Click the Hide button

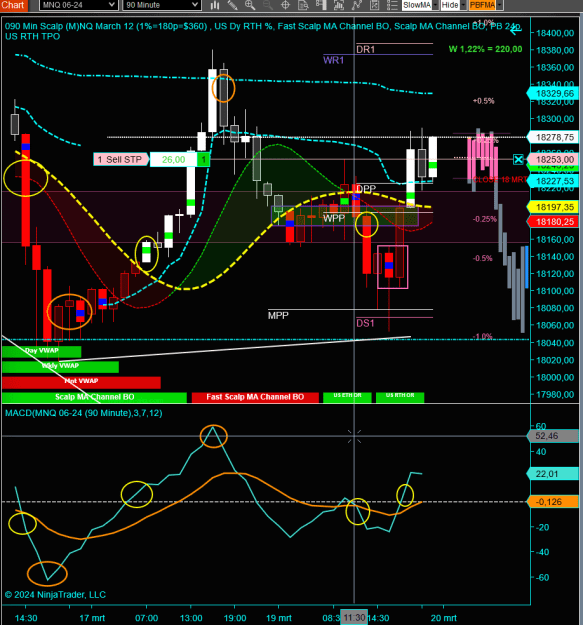coord(450,5)
